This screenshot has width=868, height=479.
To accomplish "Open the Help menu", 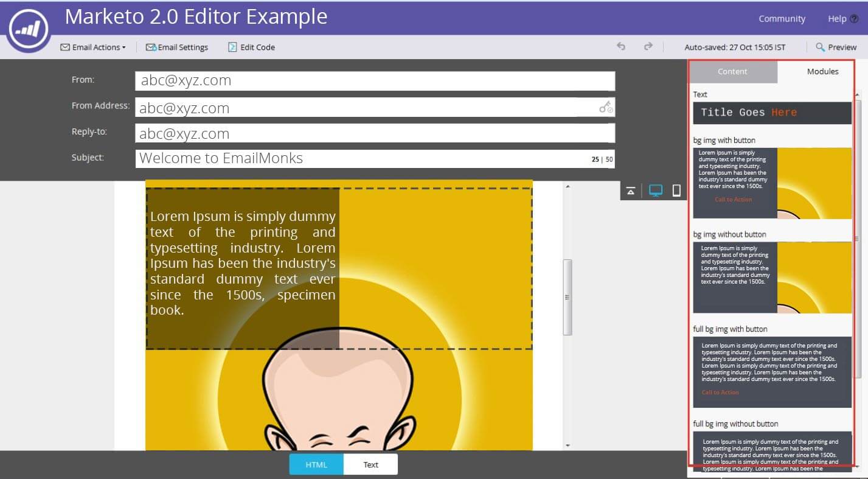I will pyautogui.click(x=843, y=19).
